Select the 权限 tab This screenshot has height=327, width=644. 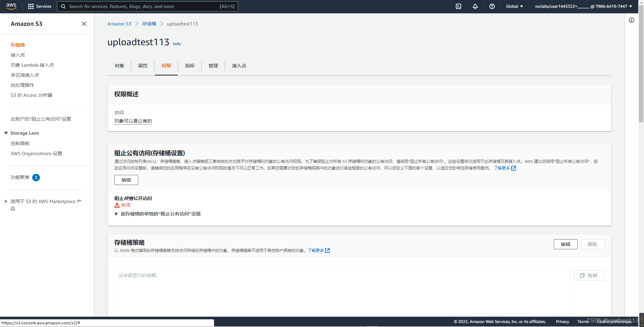click(166, 66)
